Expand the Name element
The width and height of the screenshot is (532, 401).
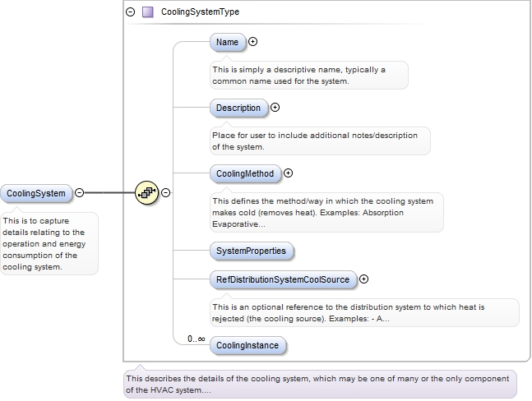point(252,41)
